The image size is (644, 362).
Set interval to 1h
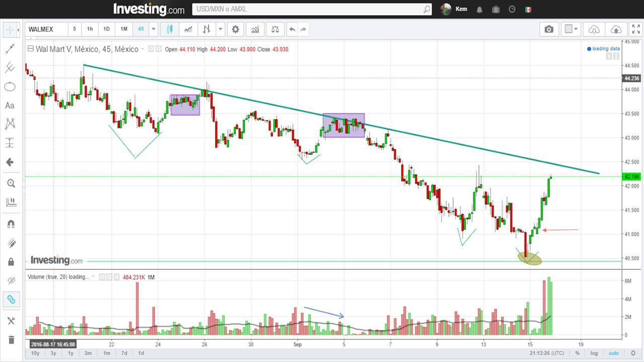(x=90, y=29)
